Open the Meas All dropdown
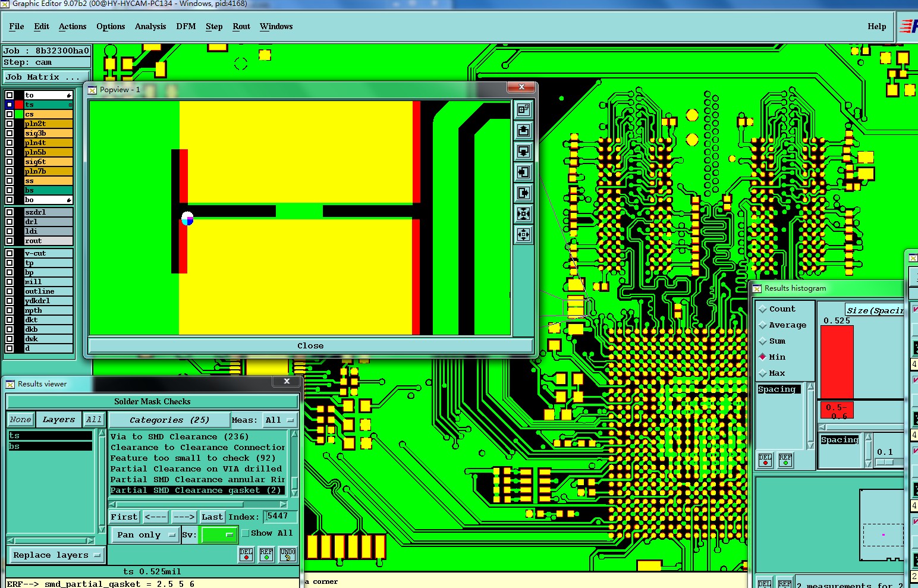 (280, 420)
